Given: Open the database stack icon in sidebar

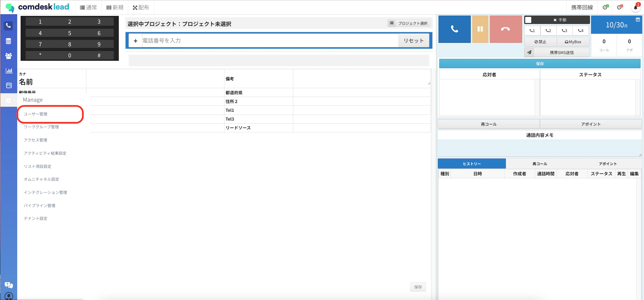Looking at the screenshot, I should [x=8, y=41].
